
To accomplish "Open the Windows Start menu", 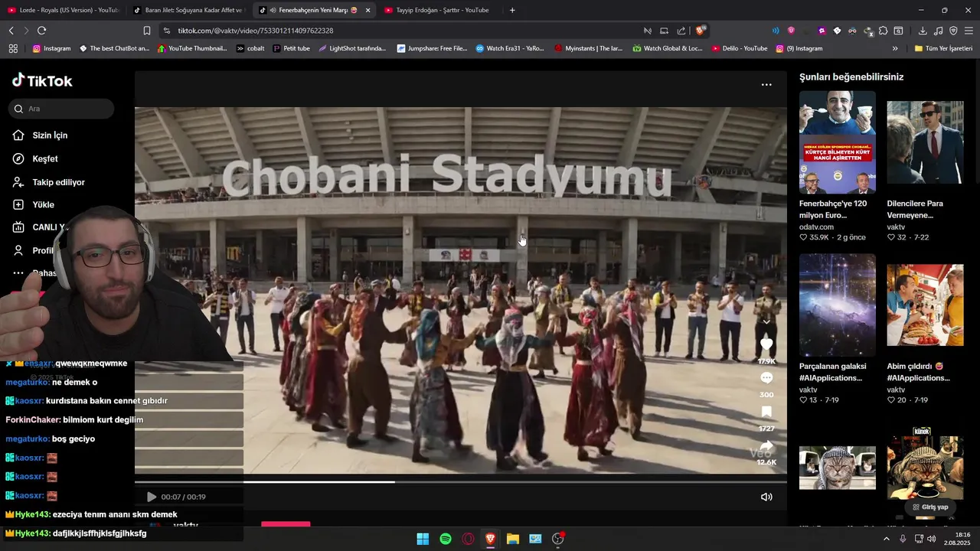I will click(423, 539).
